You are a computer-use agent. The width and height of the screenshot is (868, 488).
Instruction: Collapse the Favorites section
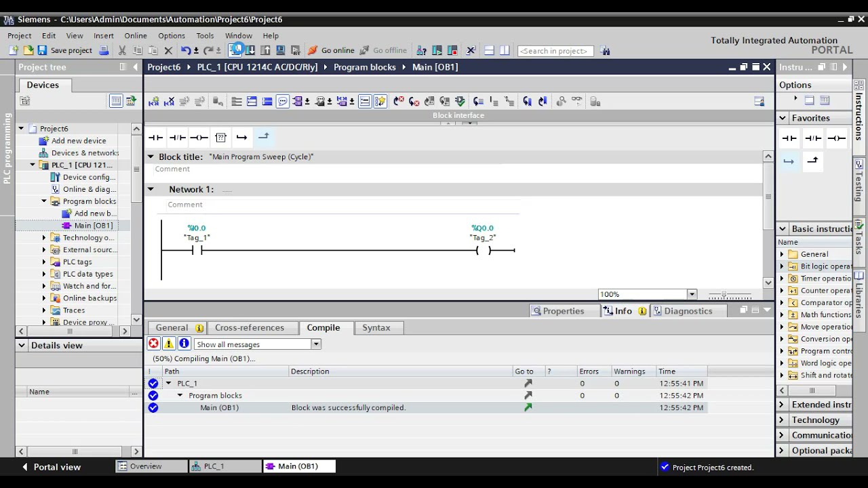(x=783, y=118)
